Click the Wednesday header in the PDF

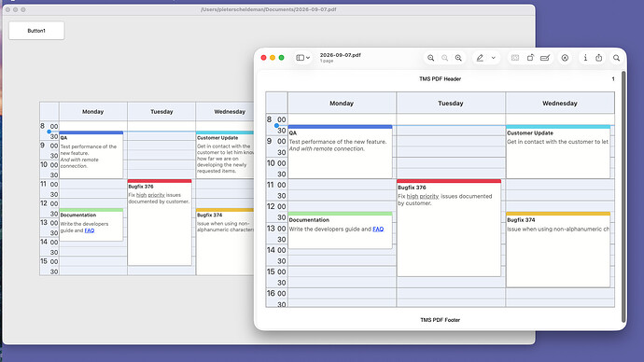tap(560, 104)
